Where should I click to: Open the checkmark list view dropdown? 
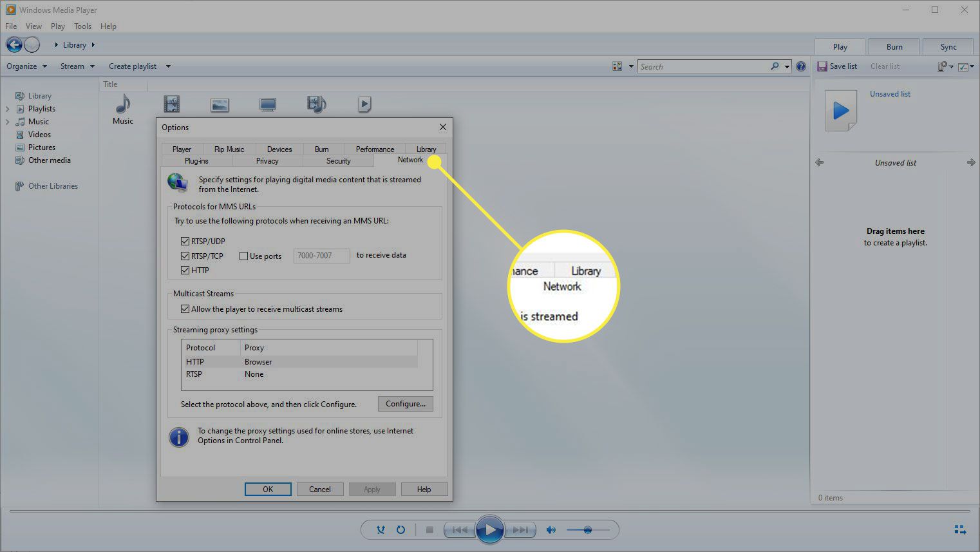pyautogui.click(x=966, y=67)
